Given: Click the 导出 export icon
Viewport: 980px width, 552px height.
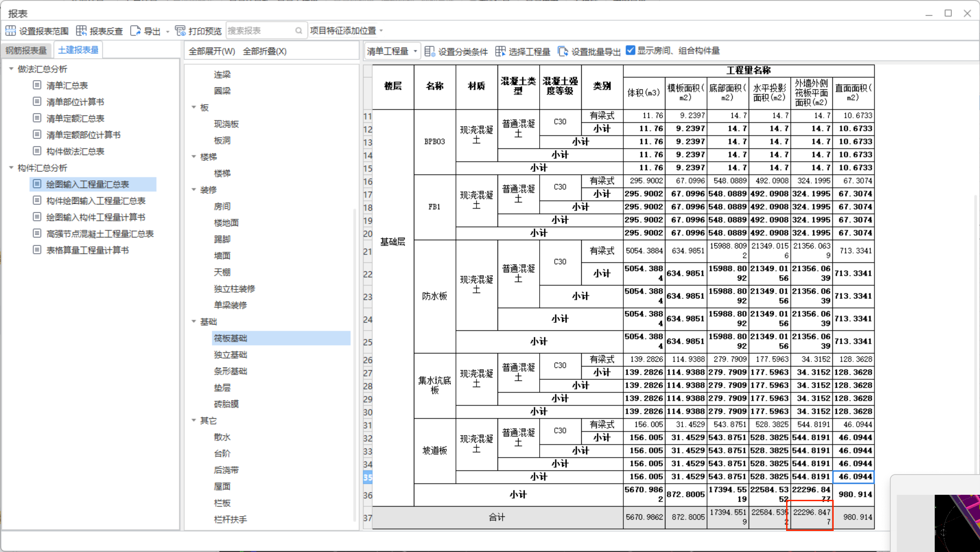Looking at the screenshot, I should point(135,31).
